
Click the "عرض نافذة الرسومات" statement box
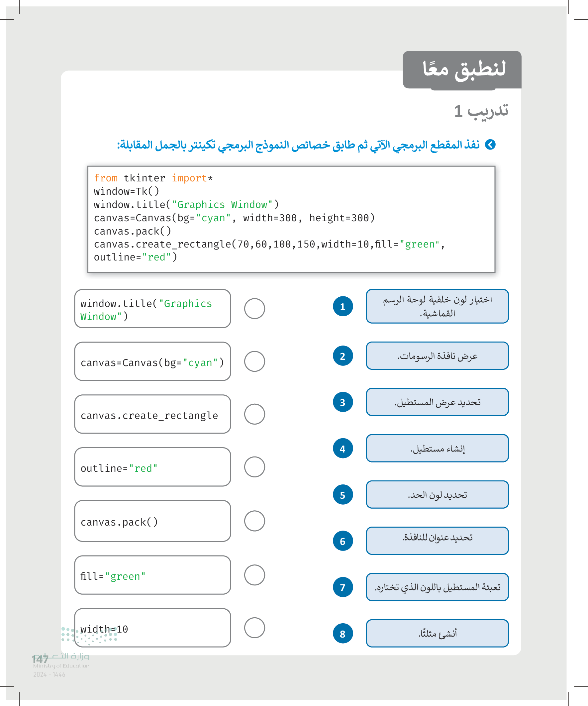coord(437,356)
